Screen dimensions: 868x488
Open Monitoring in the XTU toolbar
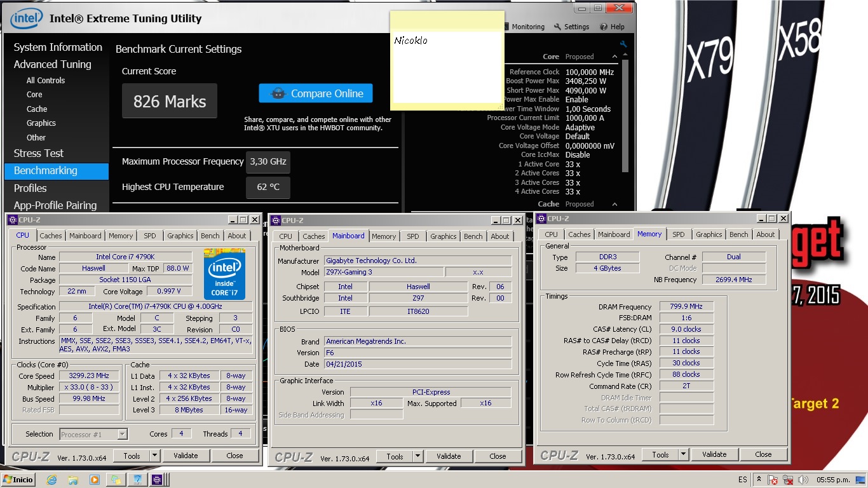[x=524, y=27]
